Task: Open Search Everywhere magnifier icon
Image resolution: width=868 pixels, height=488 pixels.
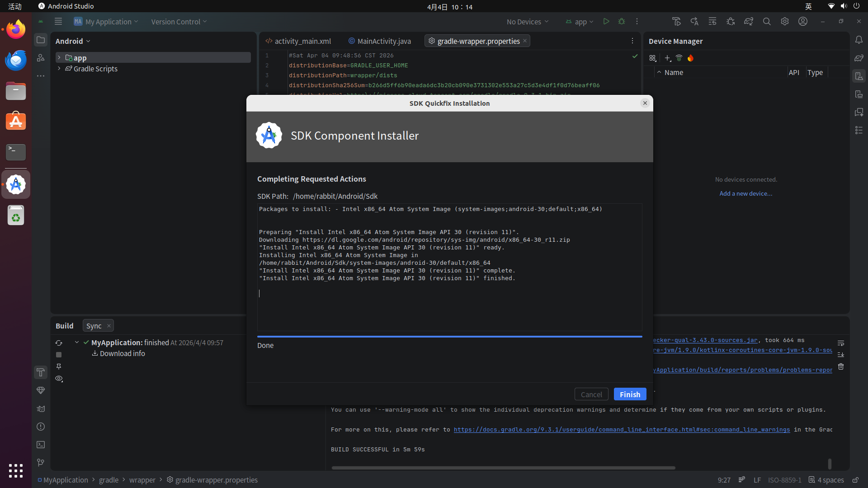Action: (x=767, y=21)
